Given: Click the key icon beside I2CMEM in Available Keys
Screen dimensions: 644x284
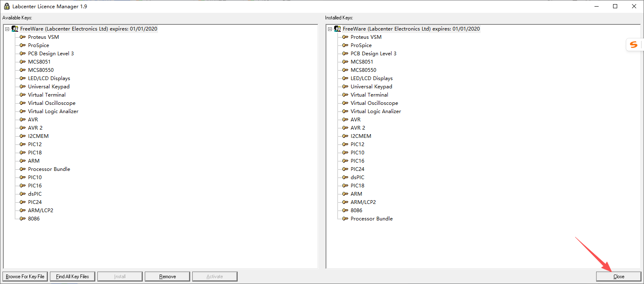Looking at the screenshot, I should 23,136.
